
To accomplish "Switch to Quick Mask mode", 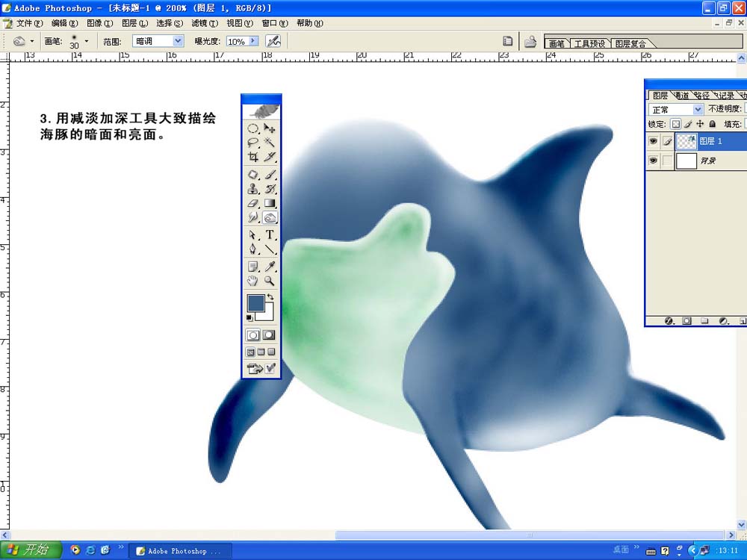I will [269, 335].
